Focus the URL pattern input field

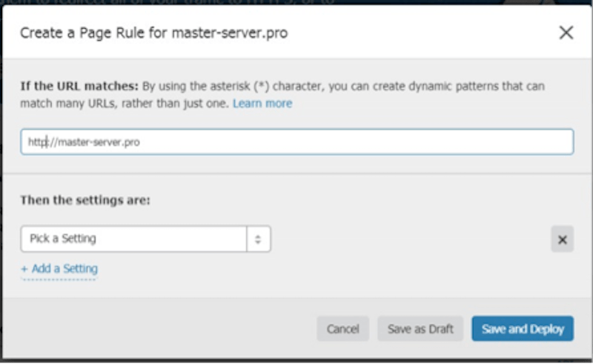point(296,142)
